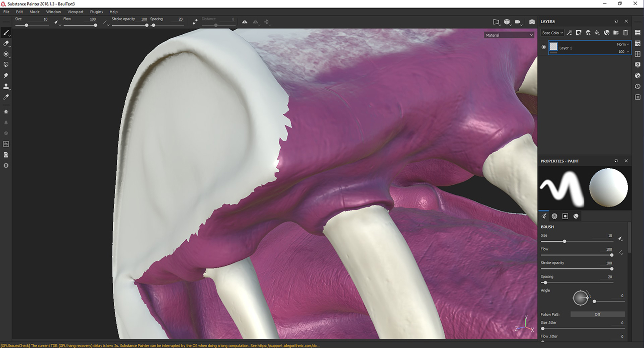Viewport: 644px width, 348px height.
Task: Click the Add effect magic wand icon
Action: pyautogui.click(x=569, y=33)
